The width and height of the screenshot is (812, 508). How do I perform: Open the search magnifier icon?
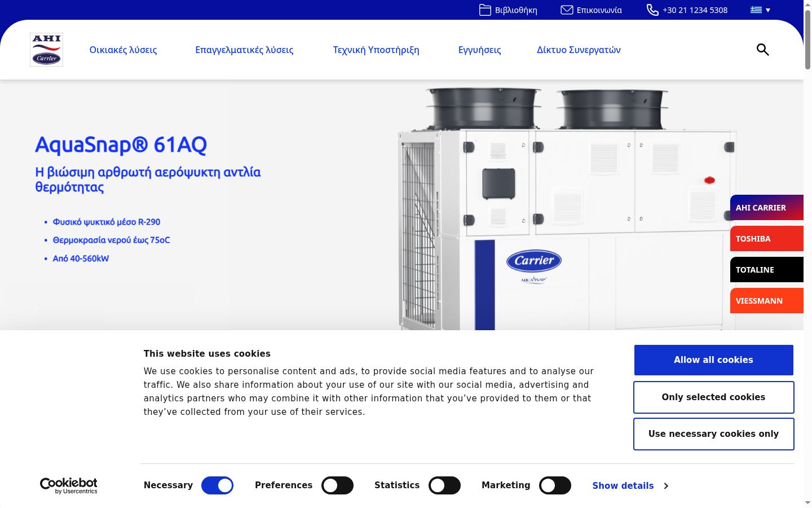(762, 50)
